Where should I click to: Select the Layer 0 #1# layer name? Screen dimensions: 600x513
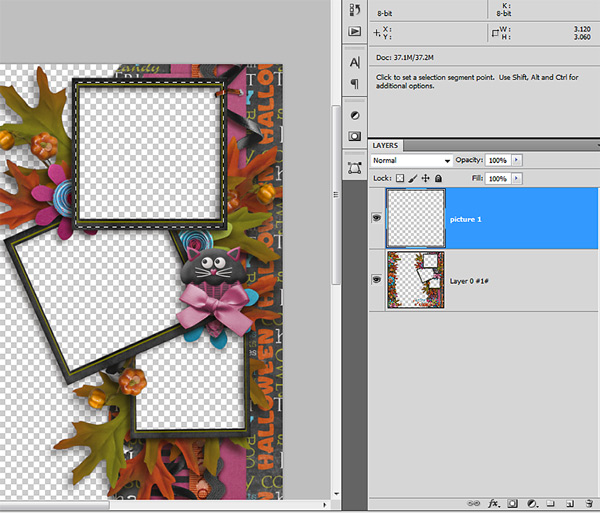469,281
